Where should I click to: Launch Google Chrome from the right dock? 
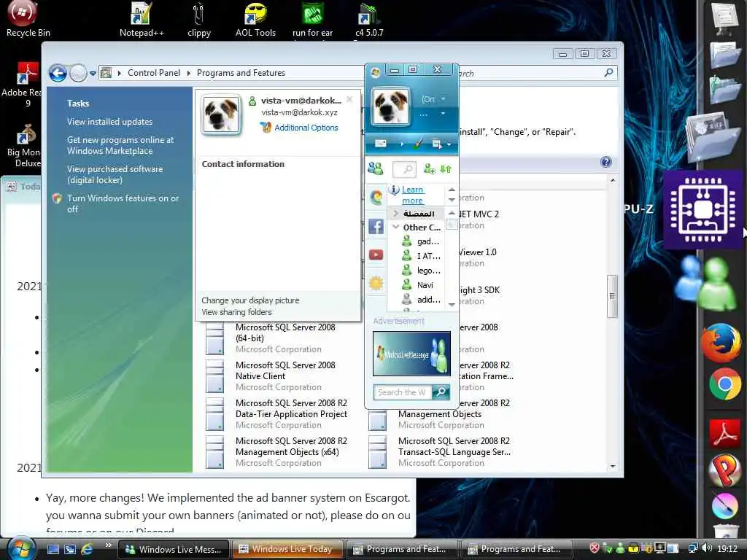[725, 384]
